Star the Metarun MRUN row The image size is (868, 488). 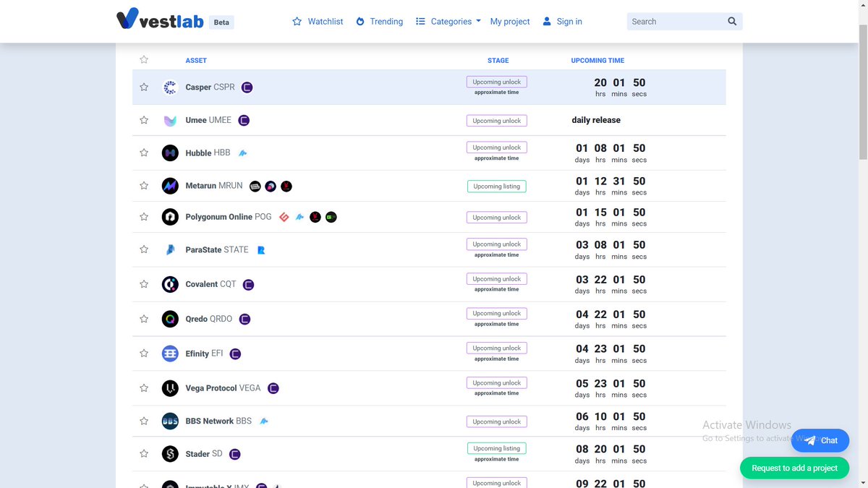click(144, 186)
